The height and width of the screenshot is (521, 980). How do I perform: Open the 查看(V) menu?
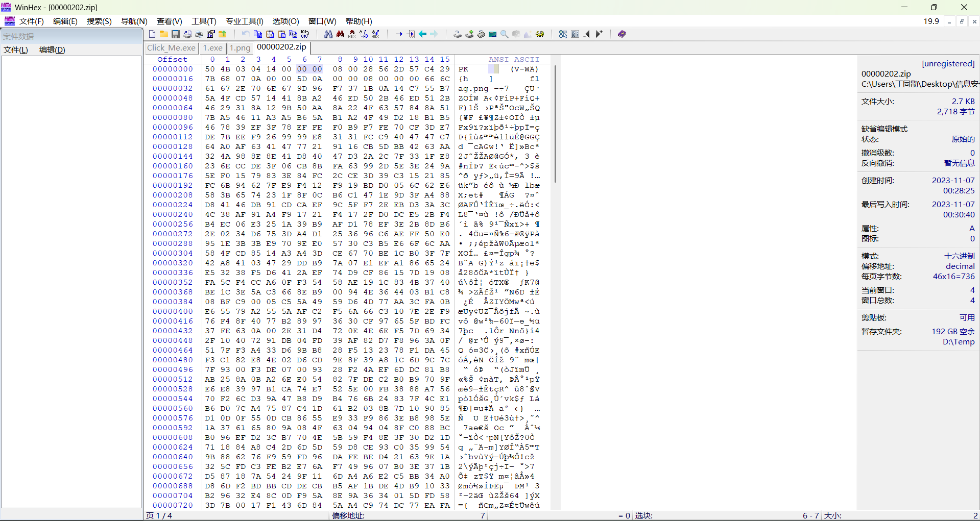(x=169, y=21)
